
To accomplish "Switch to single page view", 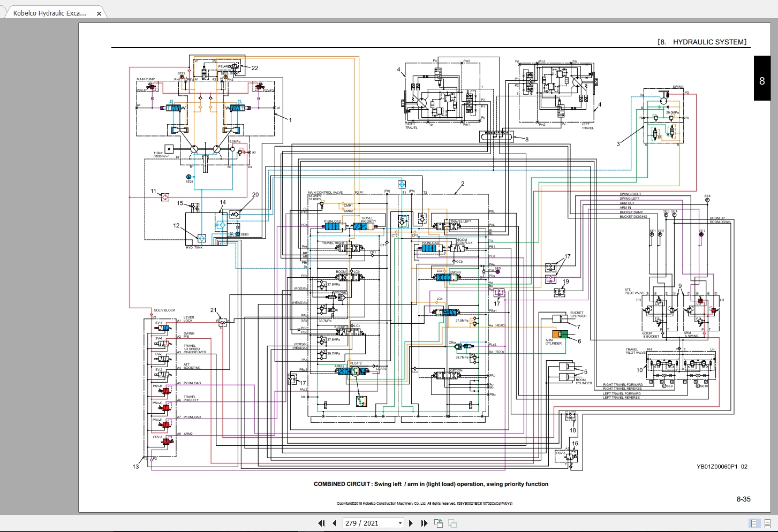I will point(754,523).
